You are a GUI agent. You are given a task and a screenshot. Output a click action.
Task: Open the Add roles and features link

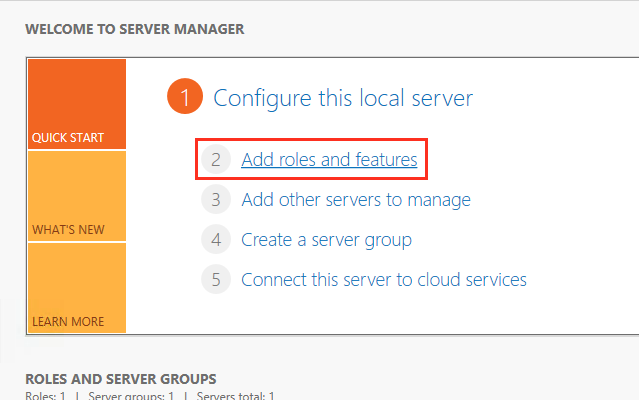(329, 159)
